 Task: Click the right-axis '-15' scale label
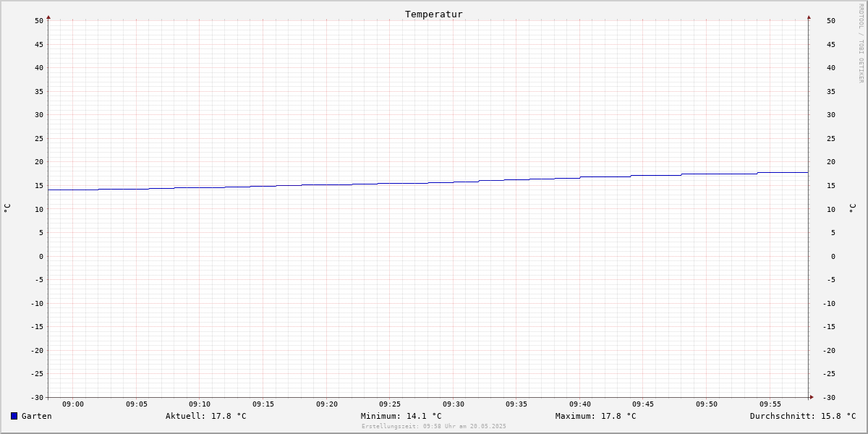(x=829, y=327)
